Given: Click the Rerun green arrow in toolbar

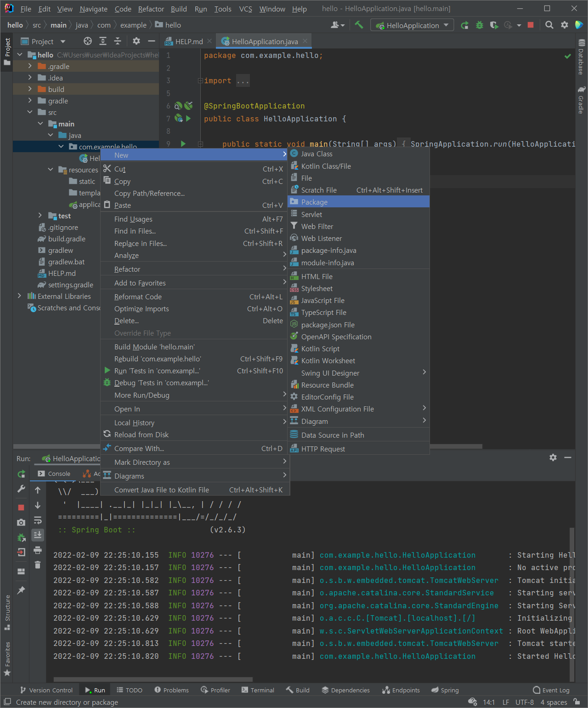Looking at the screenshot, I should (465, 25).
